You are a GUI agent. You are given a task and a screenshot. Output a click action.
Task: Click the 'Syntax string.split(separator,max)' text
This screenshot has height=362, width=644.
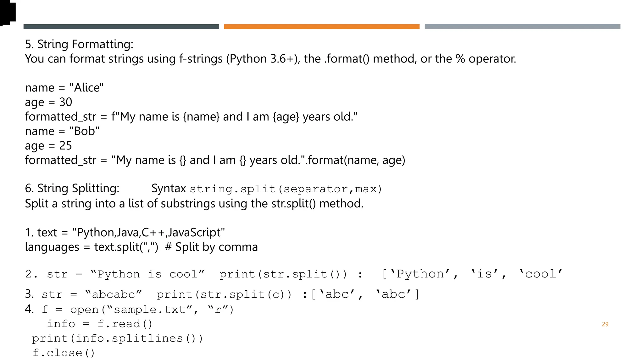tap(266, 189)
